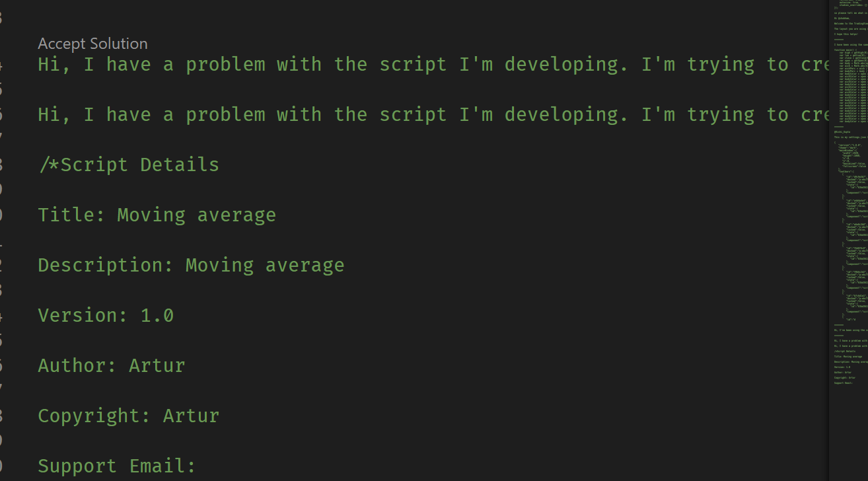The width and height of the screenshot is (868, 481).
Task: Click the line number beside Version: 1.0
Action: [x=3, y=315]
